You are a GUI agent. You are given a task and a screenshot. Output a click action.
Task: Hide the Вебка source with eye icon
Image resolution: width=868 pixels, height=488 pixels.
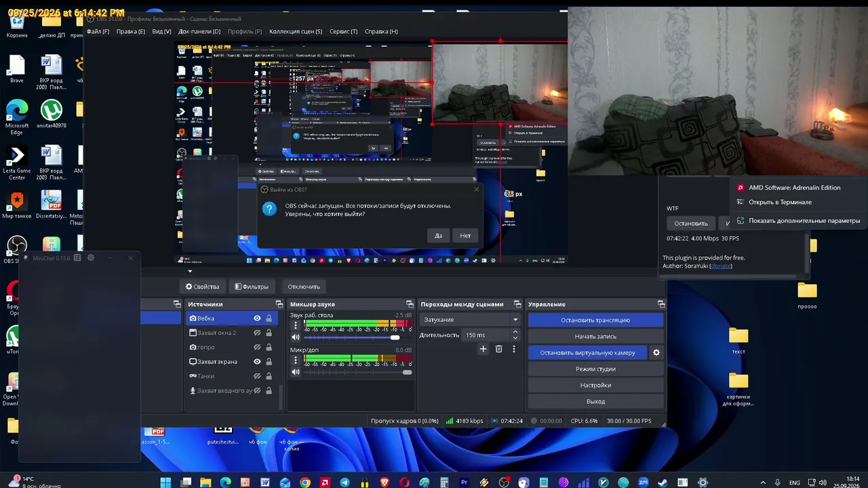(257, 319)
